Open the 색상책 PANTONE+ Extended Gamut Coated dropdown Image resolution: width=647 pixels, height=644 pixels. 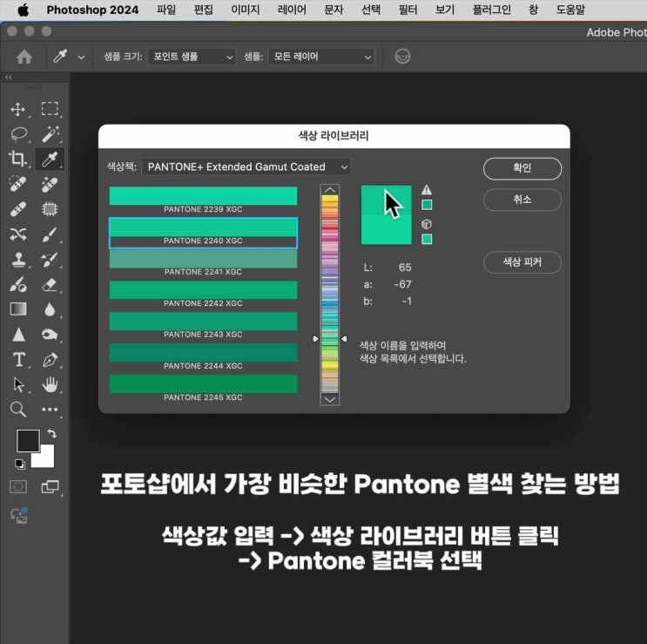tap(246, 166)
